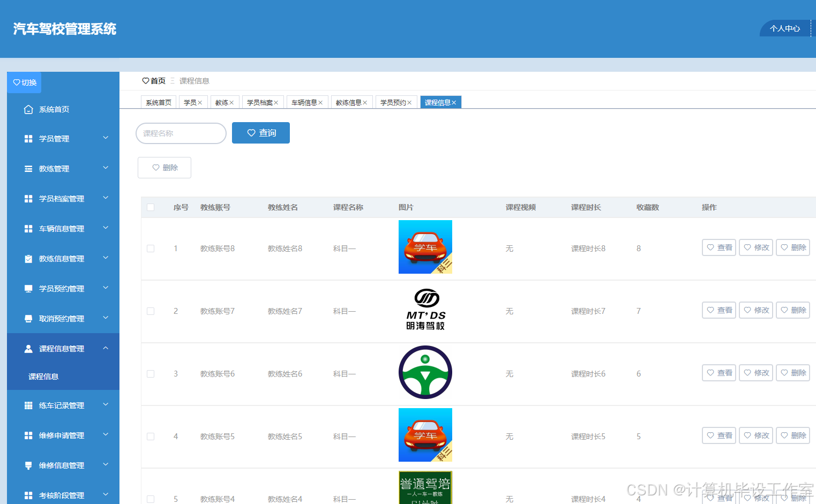Check the row 2 checkbox for 教练账号7
Image resolution: width=816 pixels, height=504 pixels.
151,311
